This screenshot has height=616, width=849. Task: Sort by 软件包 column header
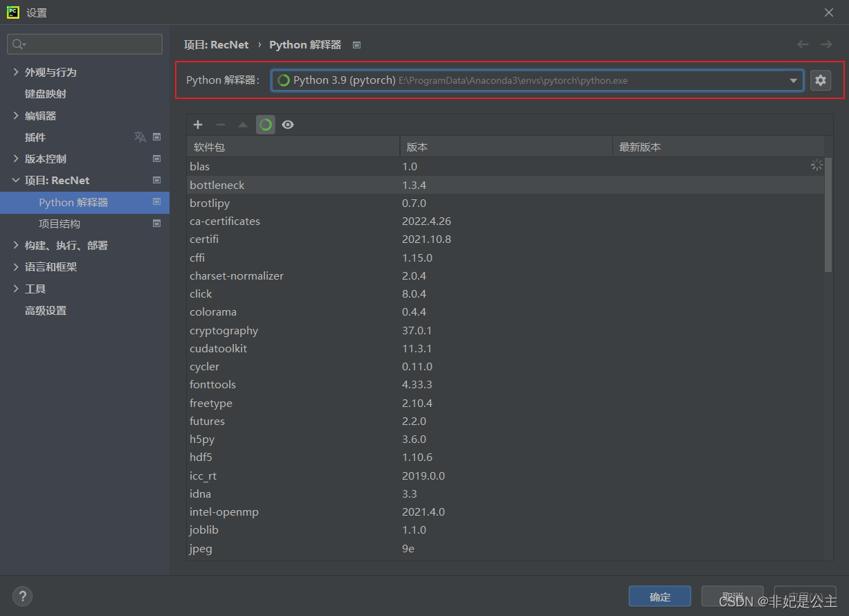293,147
